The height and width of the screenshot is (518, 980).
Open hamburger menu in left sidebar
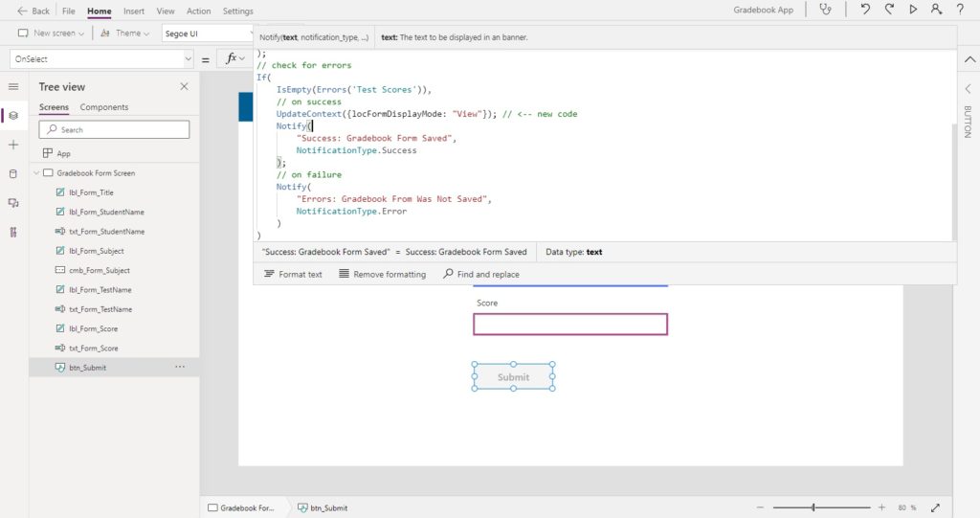coord(13,86)
